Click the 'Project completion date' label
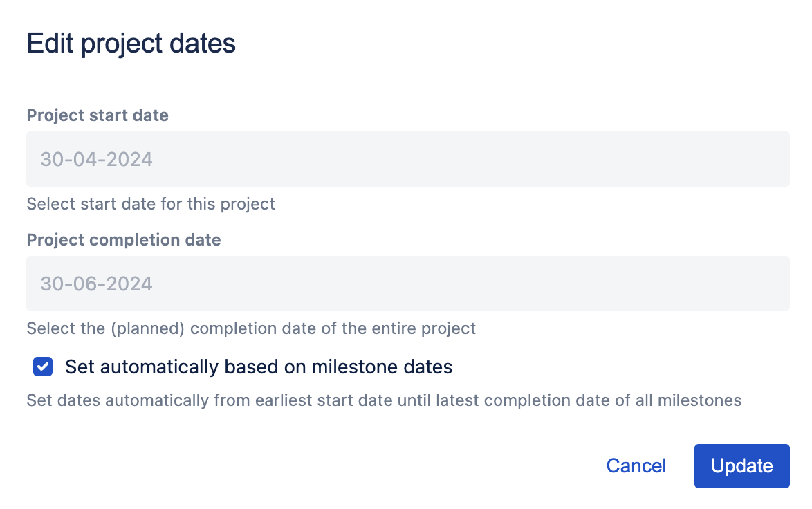This screenshot has width=812, height=509. [x=123, y=240]
